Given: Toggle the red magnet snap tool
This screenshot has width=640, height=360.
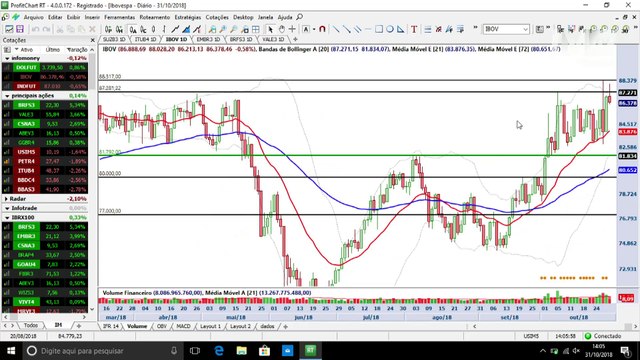Looking at the screenshot, I should coord(322,29).
